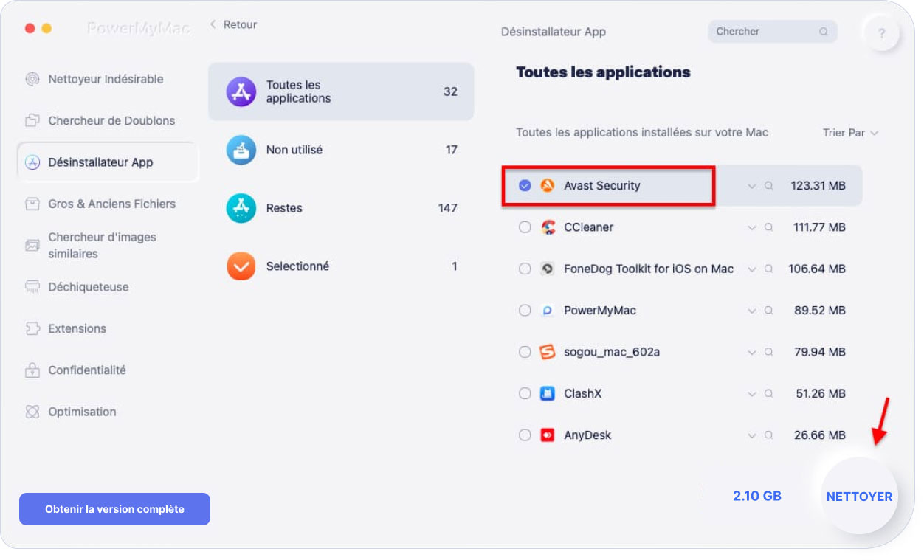Click the blue Non utilisé icon
This screenshot has width=924, height=560.
click(x=241, y=150)
